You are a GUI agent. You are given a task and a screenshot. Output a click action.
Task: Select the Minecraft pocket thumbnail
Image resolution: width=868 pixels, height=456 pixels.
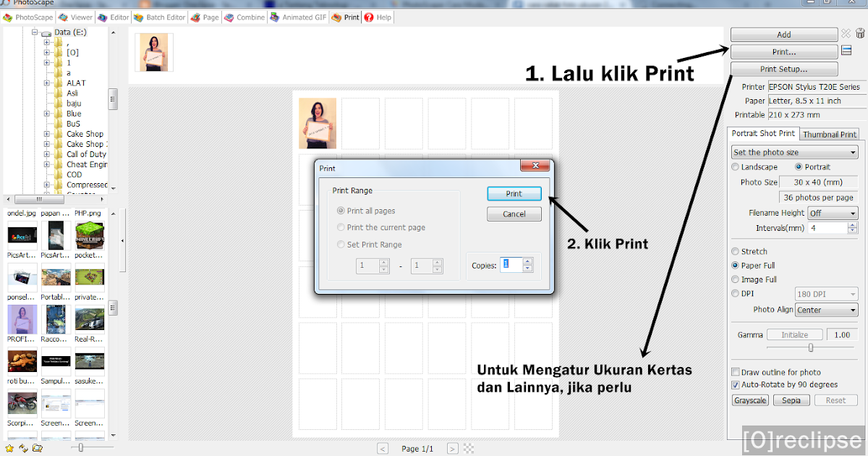[90, 235]
